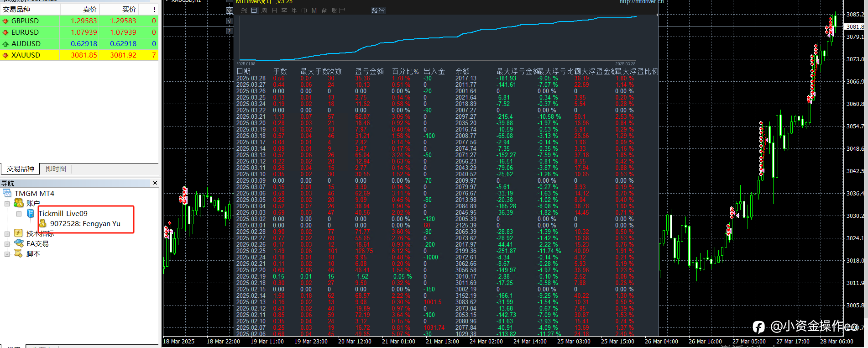Viewport: 868px width, 348px height.
Task: Close the navigator panel with X
Action: click(x=155, y=183)
